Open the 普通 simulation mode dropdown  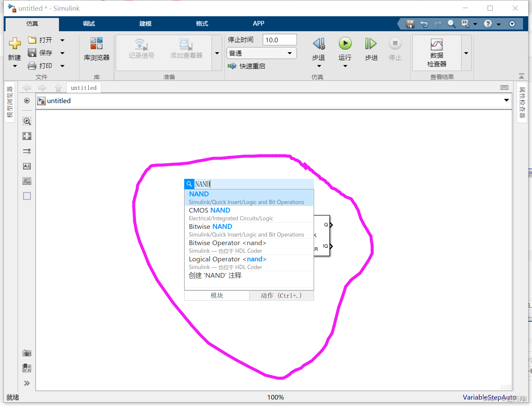click(x=262, y=53)
